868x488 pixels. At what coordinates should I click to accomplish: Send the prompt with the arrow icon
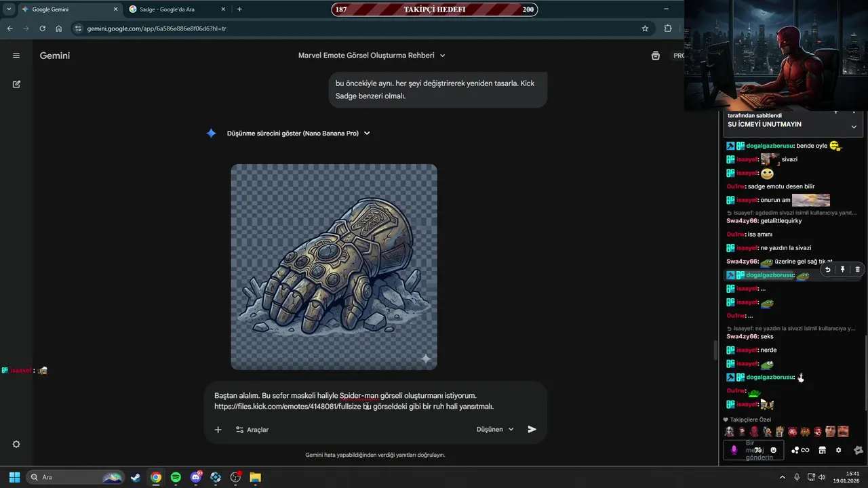[x=532, y=429]
